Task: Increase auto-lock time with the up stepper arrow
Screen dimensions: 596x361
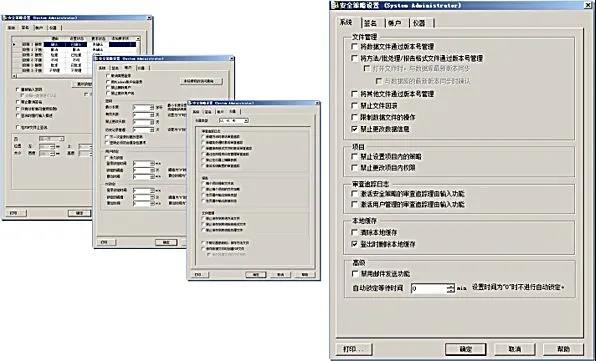Action: pyautogui.click(x=451, y=286)
